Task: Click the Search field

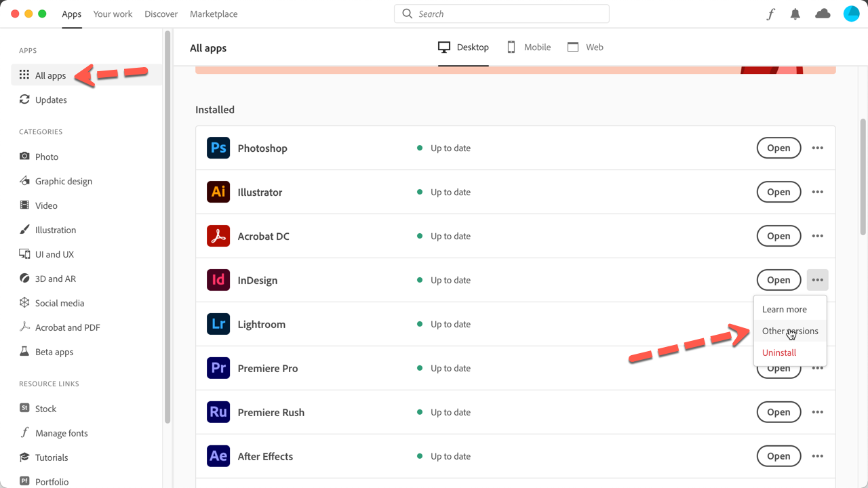Action: [x=502, y=14]
